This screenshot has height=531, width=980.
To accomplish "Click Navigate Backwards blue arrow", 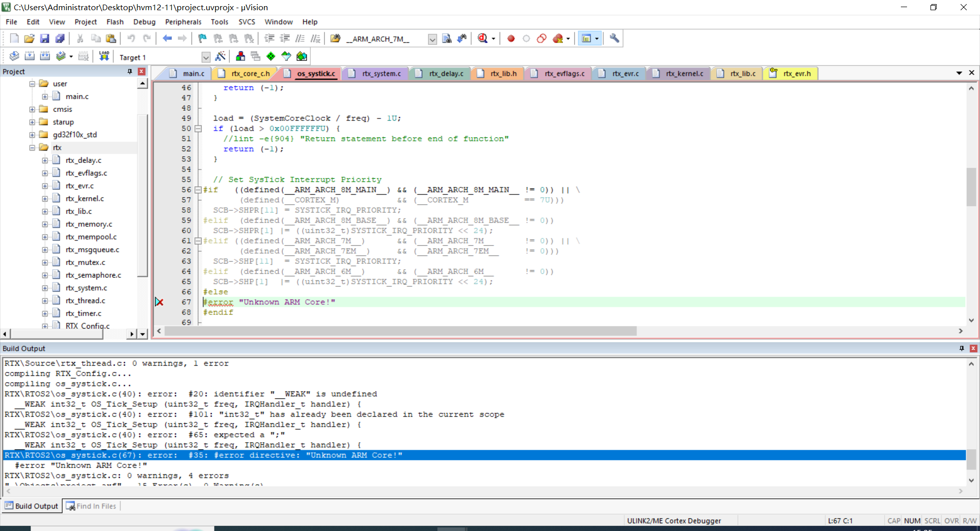I will [x=167, y=39].
